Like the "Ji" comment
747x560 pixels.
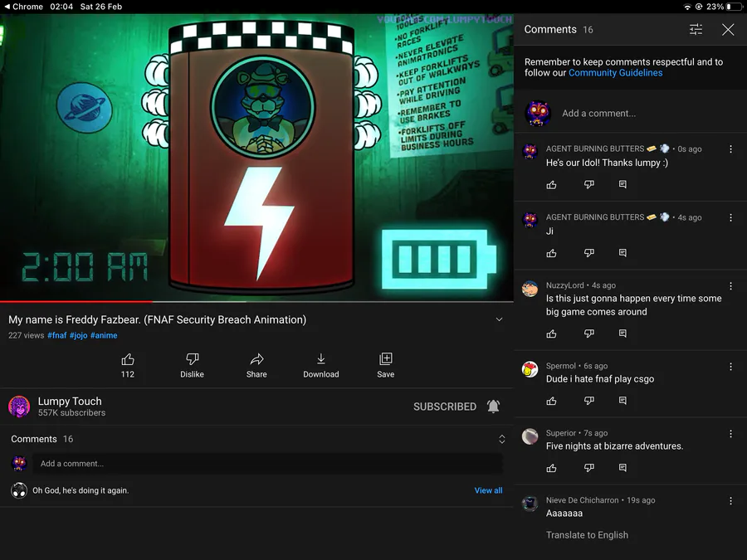point(552,253)
